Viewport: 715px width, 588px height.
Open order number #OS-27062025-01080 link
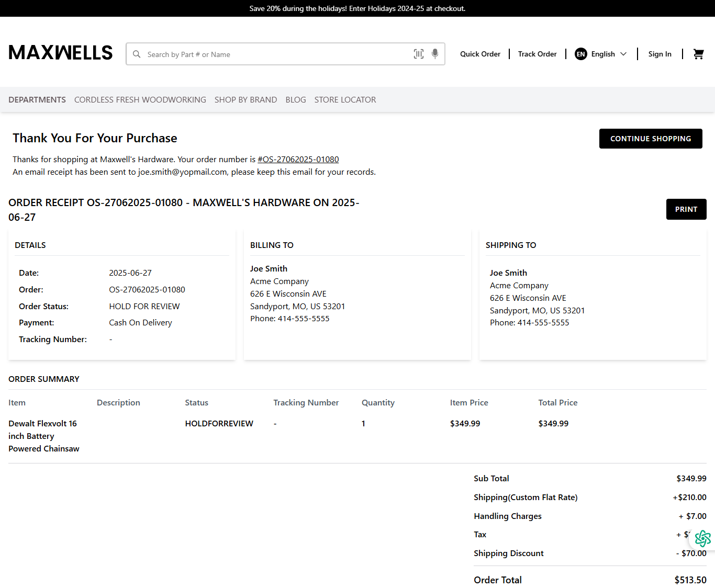click(298, 159)
